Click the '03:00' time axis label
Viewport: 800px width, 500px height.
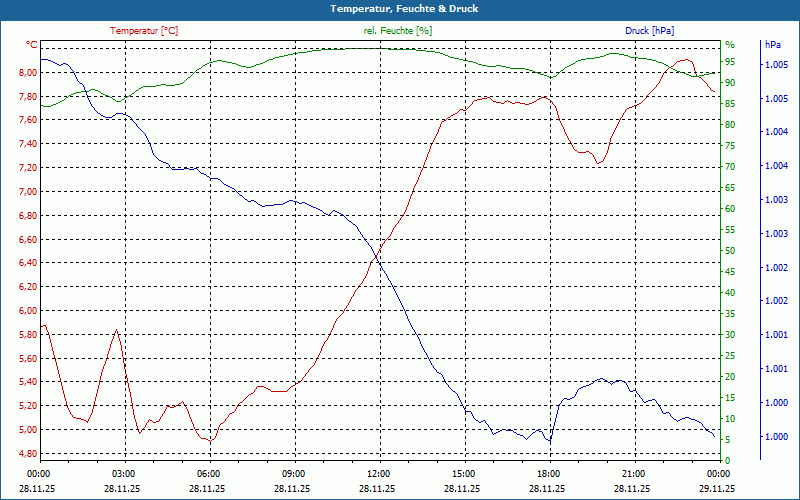click(122, 473)
